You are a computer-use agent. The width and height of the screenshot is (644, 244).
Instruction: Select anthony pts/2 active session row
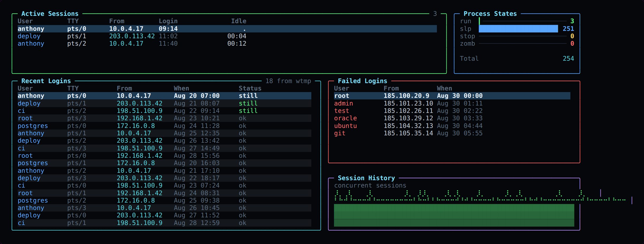click(x=227, y=44)
